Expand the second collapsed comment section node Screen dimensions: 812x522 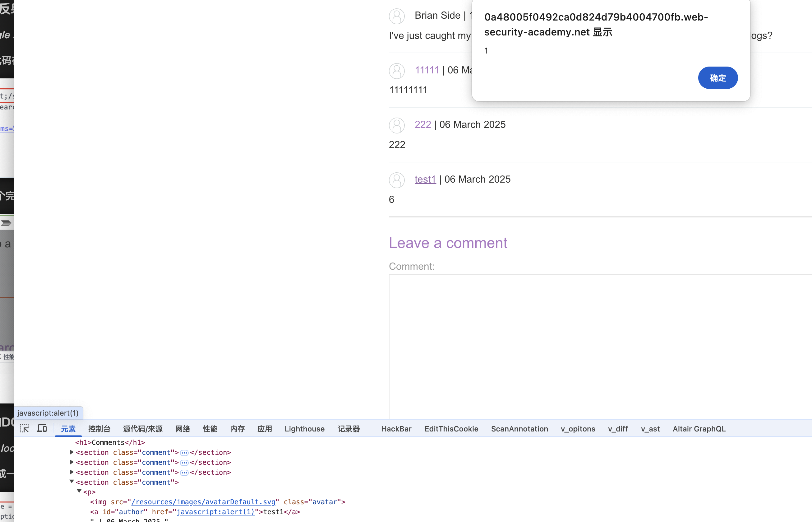[x=72, y=462]
